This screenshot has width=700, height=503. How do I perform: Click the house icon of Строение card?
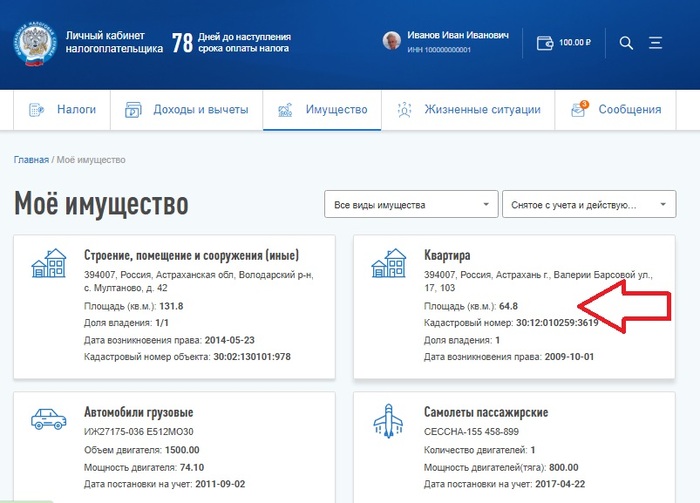tap(49, 263)
